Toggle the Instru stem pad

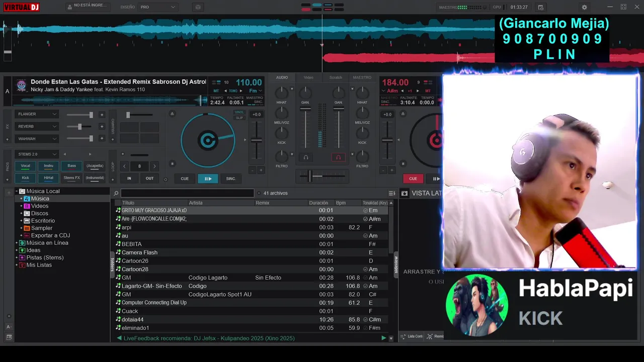tap(49, 166)
